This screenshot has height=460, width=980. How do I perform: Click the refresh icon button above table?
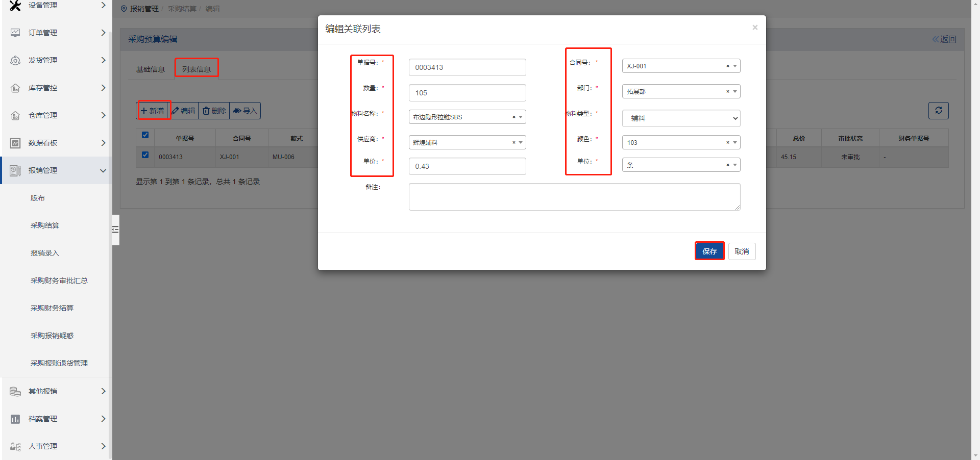[938, 111]
